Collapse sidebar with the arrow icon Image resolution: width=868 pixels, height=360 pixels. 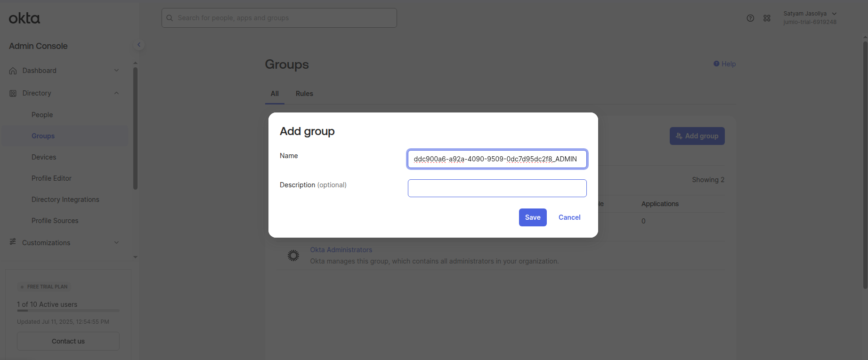[139, 45]
